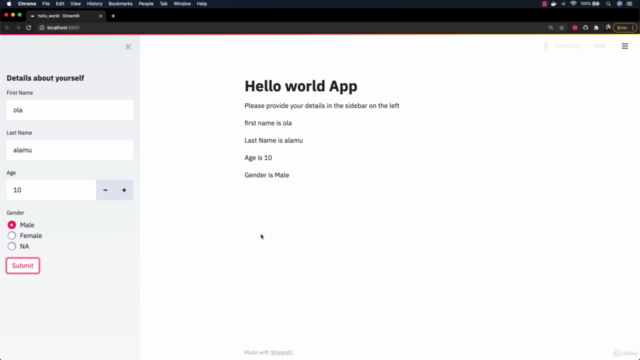Open the Tab menu
This screenshot has width=640, height=360.
click(164, 4)
